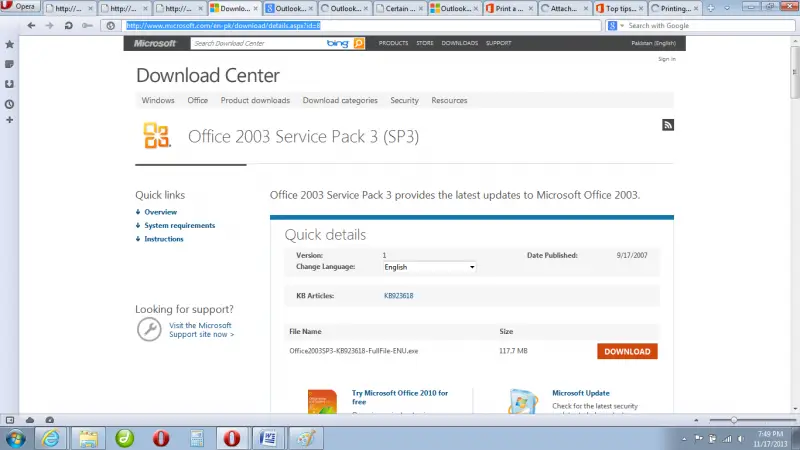Click in Search Download Center field

(258, 43)
